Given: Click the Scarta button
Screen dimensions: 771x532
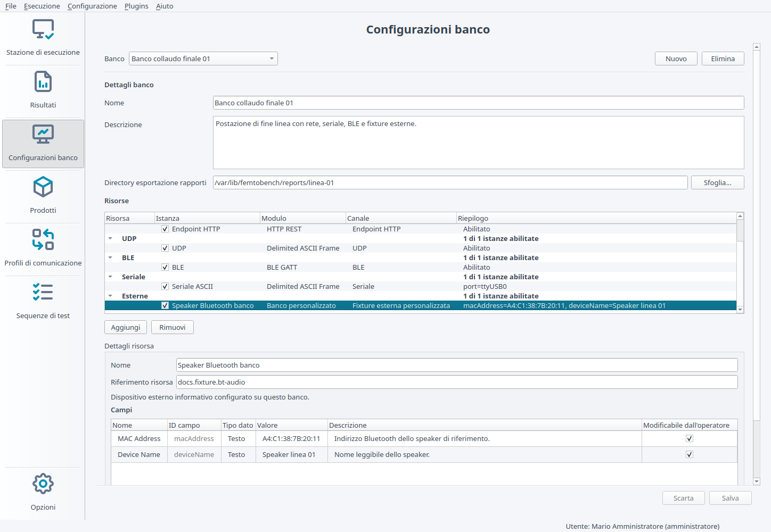Looking at the screenshot, I should (x=684, y=498).
